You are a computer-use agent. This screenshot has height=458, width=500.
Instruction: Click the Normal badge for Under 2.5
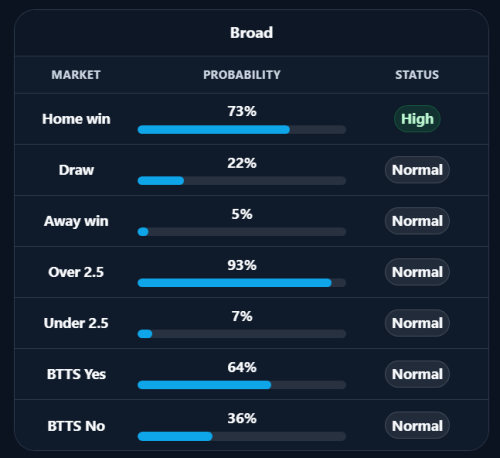coord(417,323)
